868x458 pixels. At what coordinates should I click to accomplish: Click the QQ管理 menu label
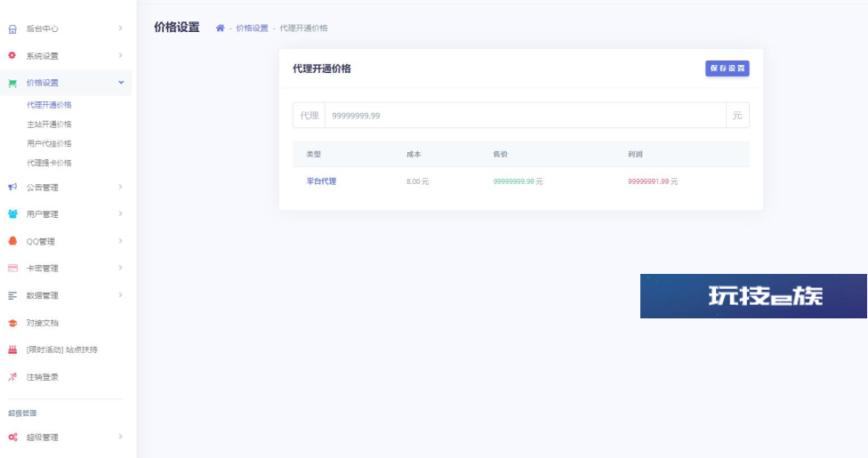tap(40, 242)
